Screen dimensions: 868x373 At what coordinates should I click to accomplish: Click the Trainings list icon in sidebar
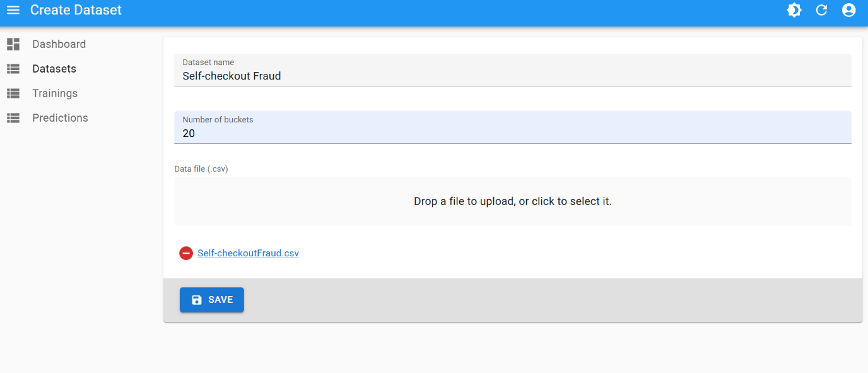pos(13,93)
